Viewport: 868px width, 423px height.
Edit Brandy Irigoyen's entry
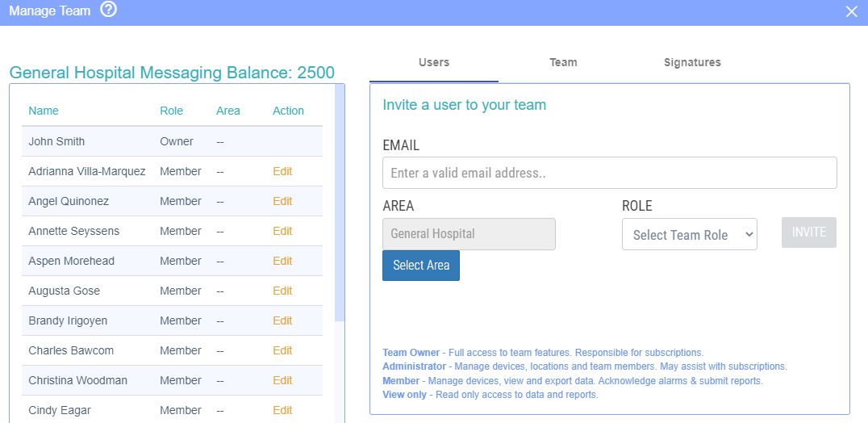pyautogui.click(x=282, y=320)
